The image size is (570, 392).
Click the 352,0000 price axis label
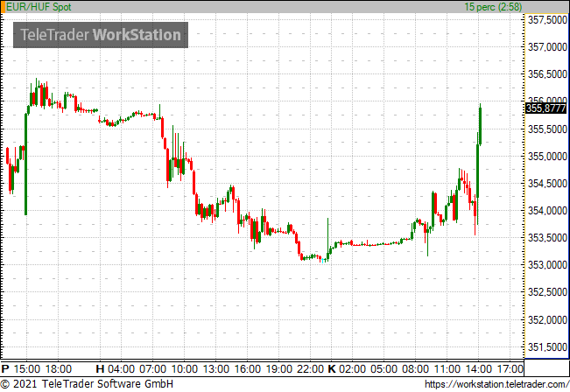(547, 319)
